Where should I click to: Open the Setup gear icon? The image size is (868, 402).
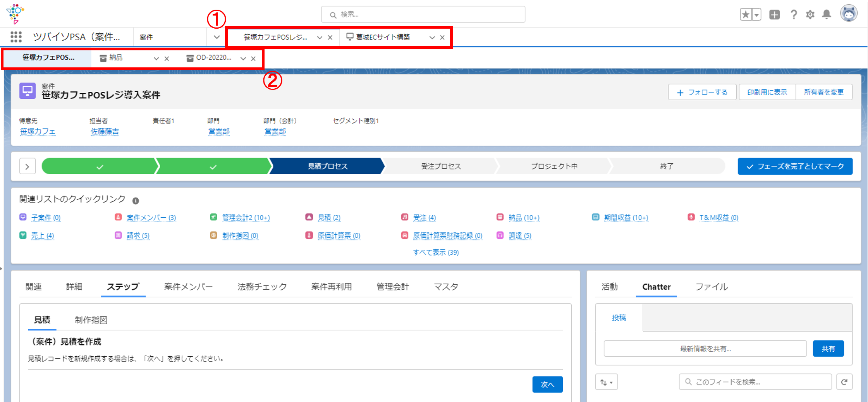click(x=810, y=15)
